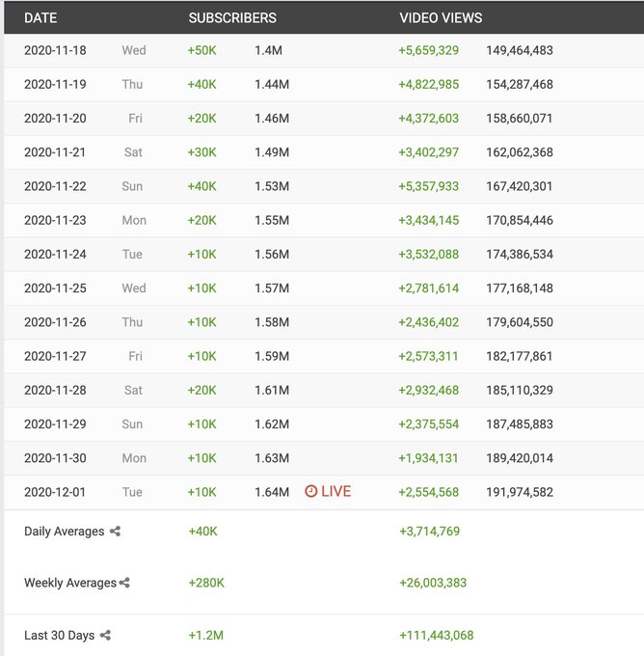This screenshot has width=644, height=656.
Task: Click the 1.53M subscriber total
Action: pos(272,186)
